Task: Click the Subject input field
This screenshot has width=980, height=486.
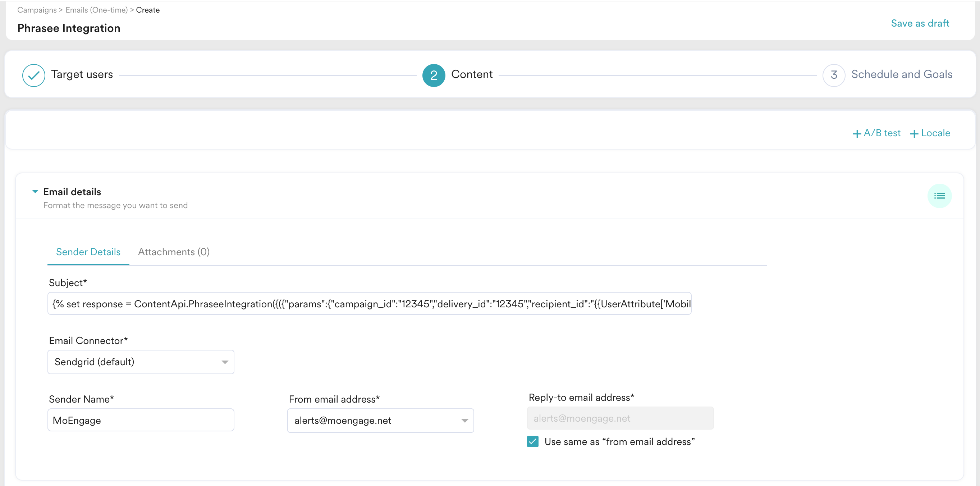Action: pos(369,303)
